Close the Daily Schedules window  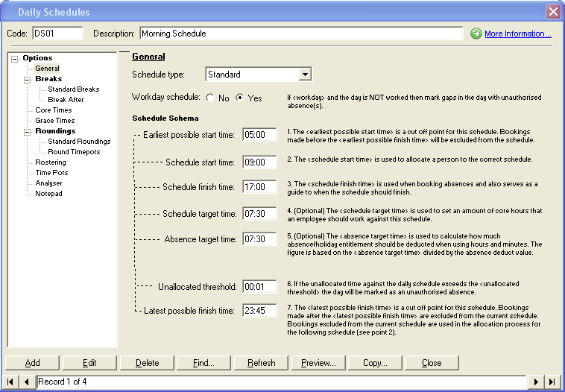553,11
